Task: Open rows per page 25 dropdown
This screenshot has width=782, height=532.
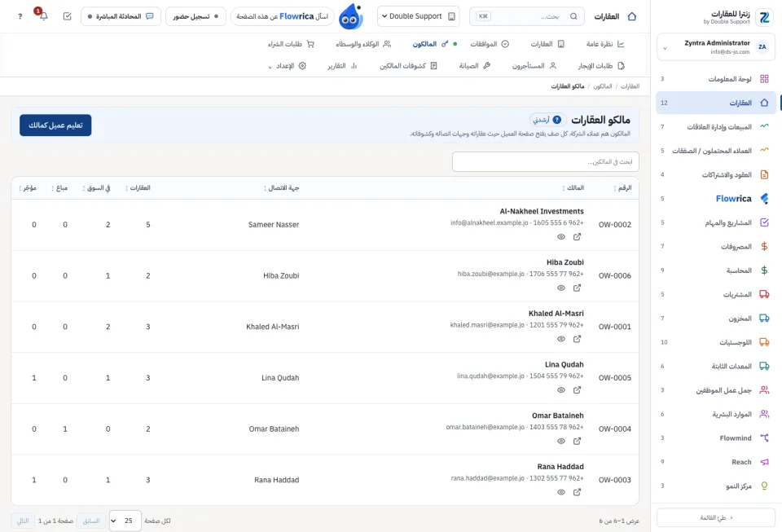Action: pos(125,521)
